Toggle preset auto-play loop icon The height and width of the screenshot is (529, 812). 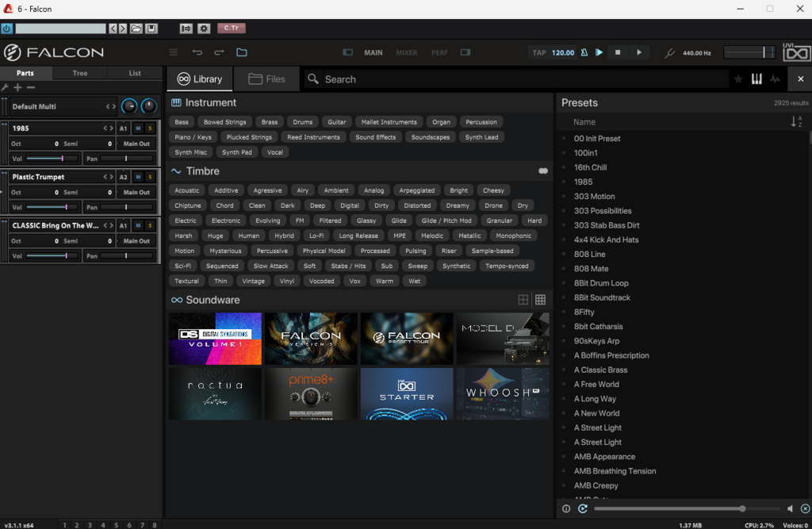[583, 509]
